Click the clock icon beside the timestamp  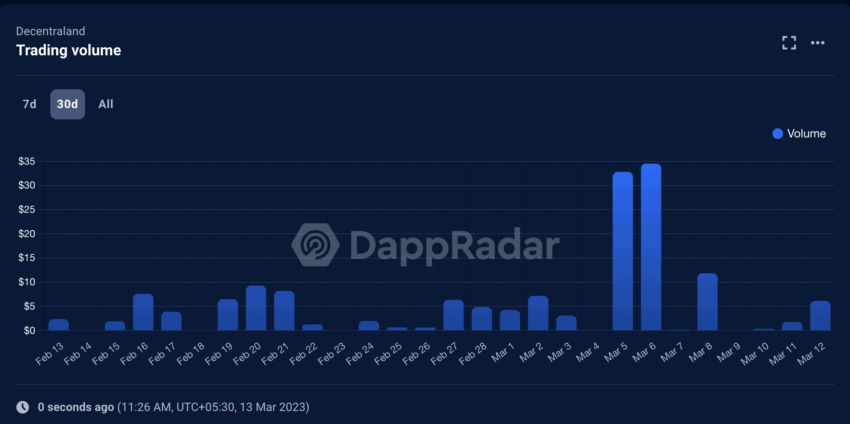click(22, 407)
